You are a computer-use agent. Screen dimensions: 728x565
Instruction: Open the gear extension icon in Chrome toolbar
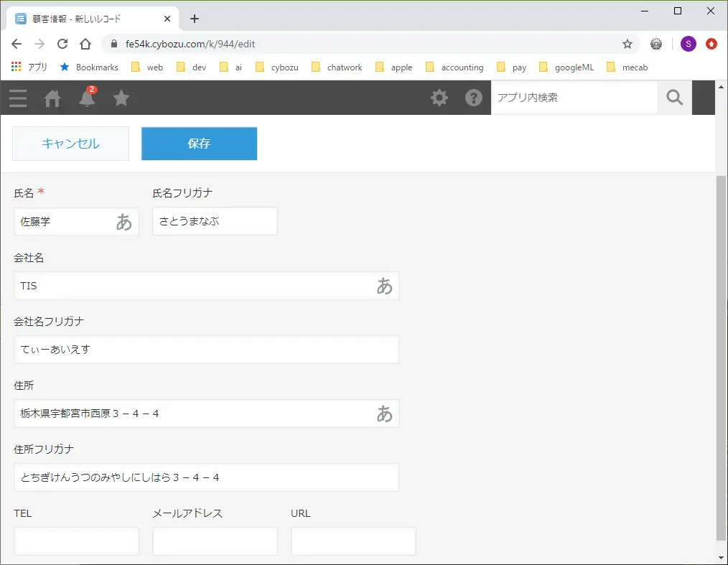[x=656, y=44]
